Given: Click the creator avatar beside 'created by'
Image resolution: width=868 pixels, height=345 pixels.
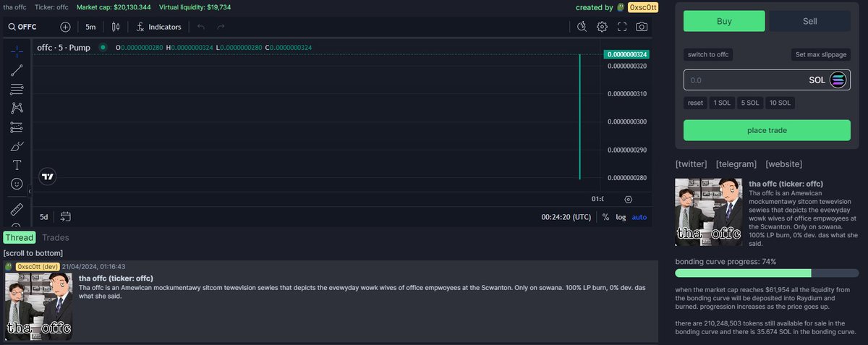Looking at the screenshot, I should coord(621,7).
